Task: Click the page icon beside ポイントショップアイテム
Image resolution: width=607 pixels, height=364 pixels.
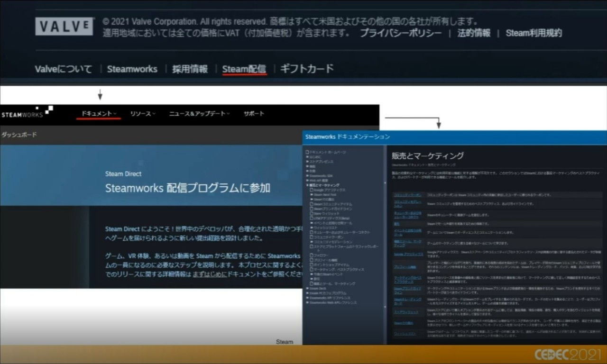Action: click(312, 265)
